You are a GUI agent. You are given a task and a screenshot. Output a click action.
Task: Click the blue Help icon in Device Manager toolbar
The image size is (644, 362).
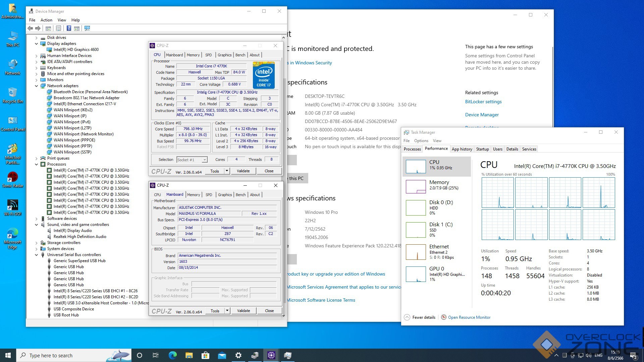[69, 28]
